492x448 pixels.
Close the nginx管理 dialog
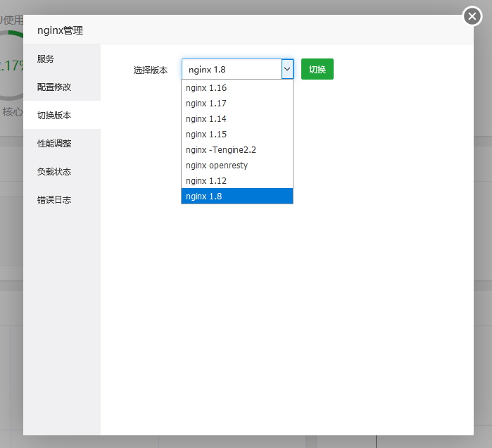(x=472, y=16)
